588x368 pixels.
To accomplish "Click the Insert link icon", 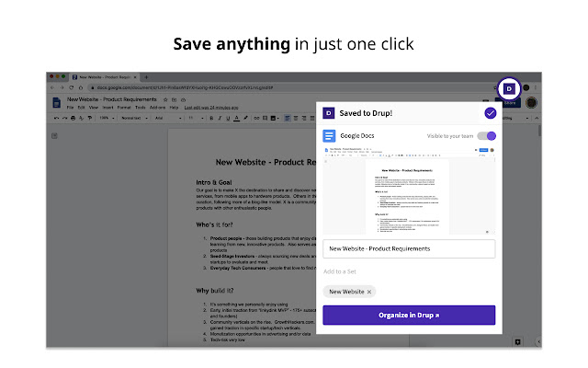I will (x=256, y=118).
